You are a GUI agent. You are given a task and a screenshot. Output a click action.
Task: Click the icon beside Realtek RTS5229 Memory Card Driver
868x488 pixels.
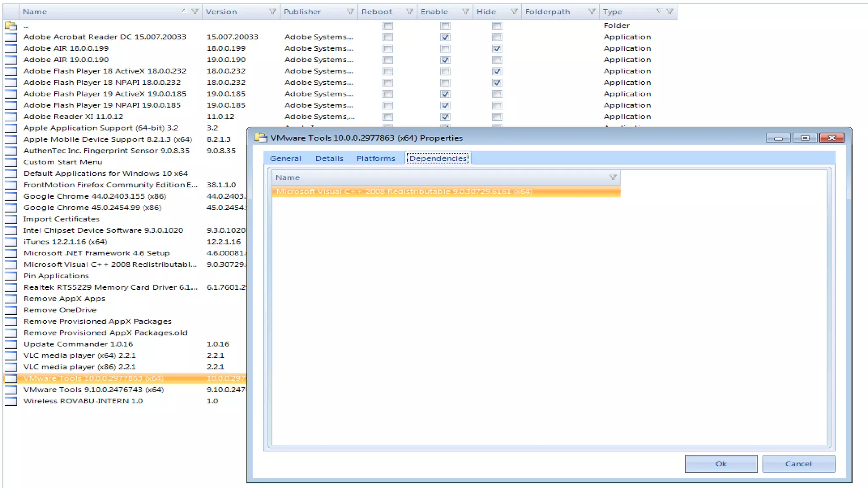pyautogui.click(x=11, y=288)
